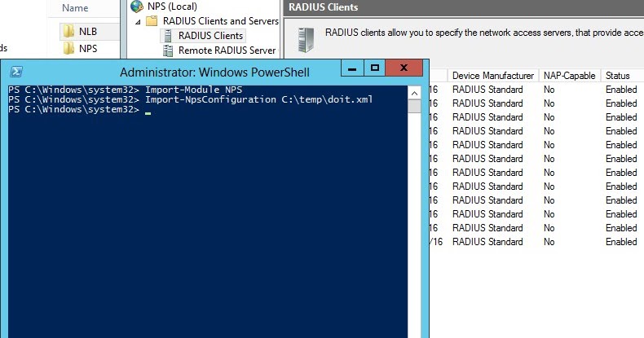Click the Import-NpsConfiguration command line
The height and width of the screenshot is (338, 644).
coord(191,99)
